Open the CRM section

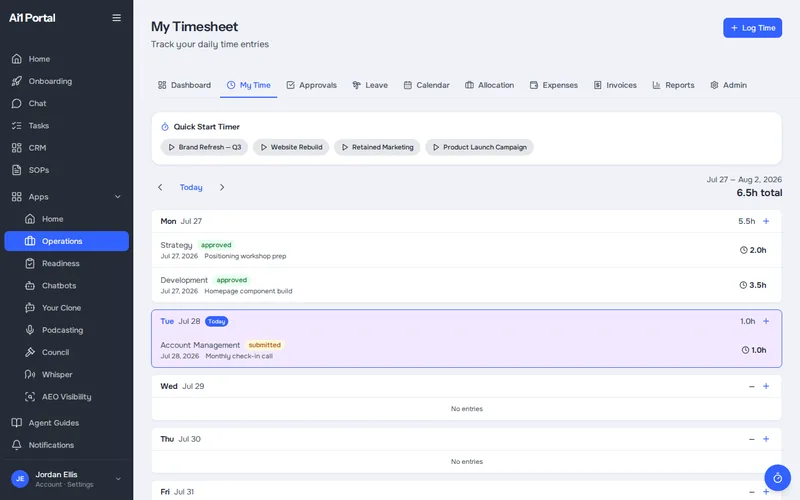pyautogui.click(x=66, y=147)
